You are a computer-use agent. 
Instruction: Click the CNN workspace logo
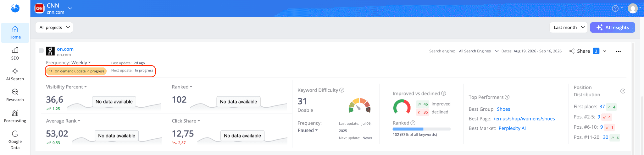(x=39, y=8)
